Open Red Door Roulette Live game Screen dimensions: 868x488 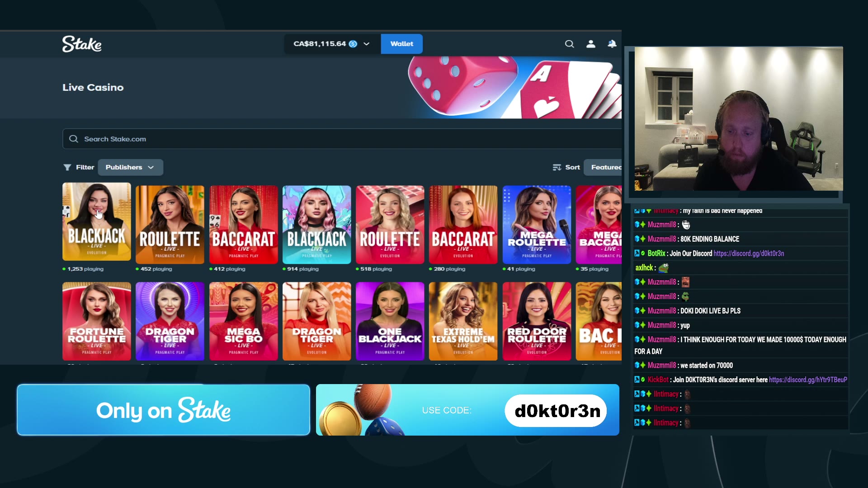(x=537, y=321)
